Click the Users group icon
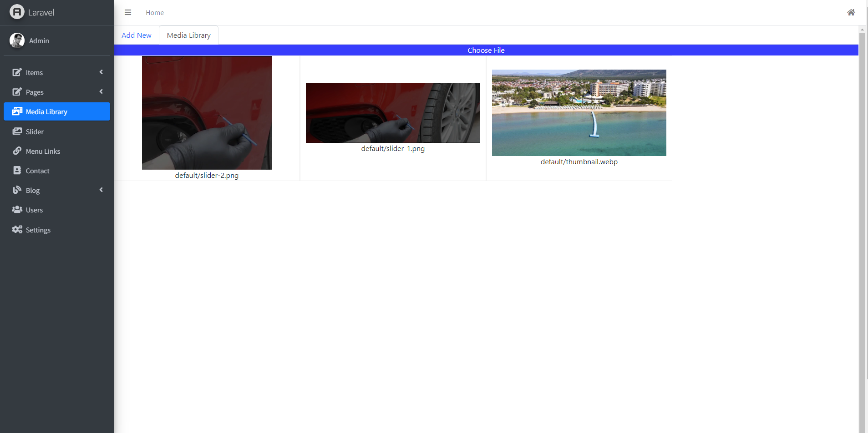The image size is (868, 433). (17, 210)
